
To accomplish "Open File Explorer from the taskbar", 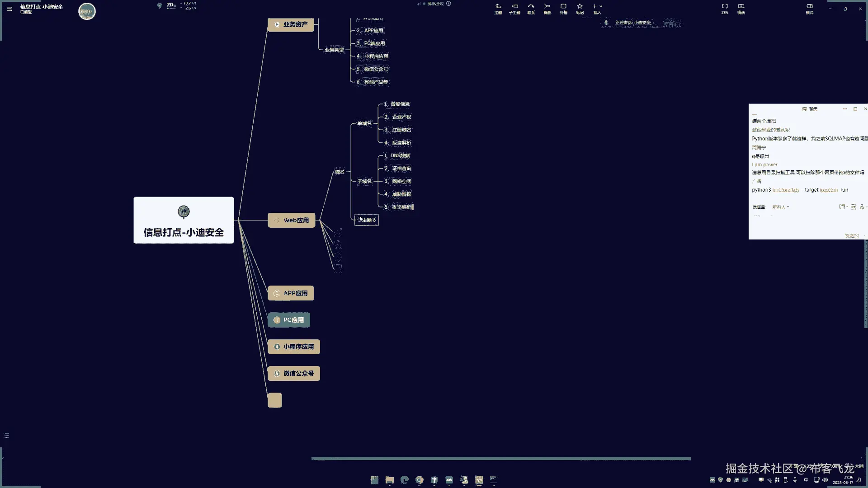I will (x=389, y=480).
